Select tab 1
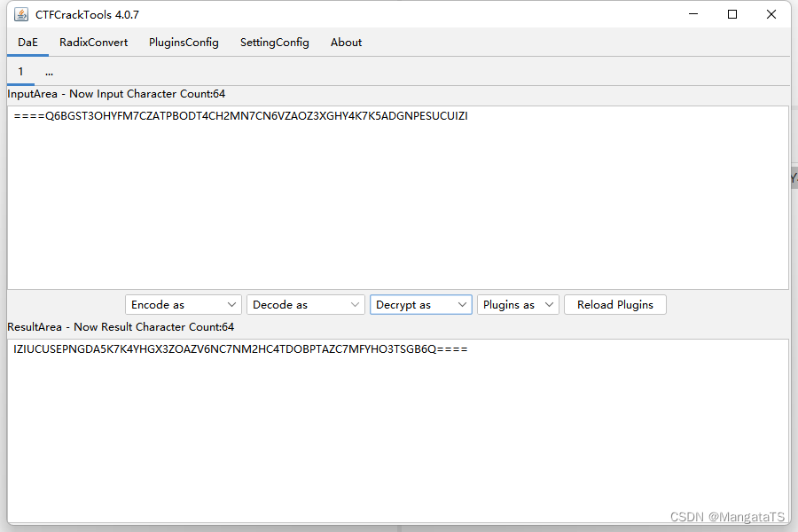The height and width of the screenshot is (532, 798). pyautogui.click(x=20, y=72)
